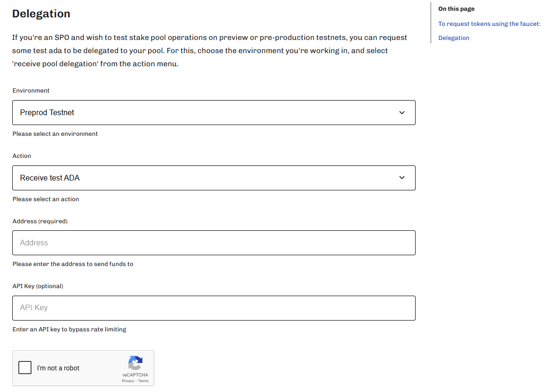
Task: Click the "I'm not a robot" label text
Action: [x=58, y=368]
